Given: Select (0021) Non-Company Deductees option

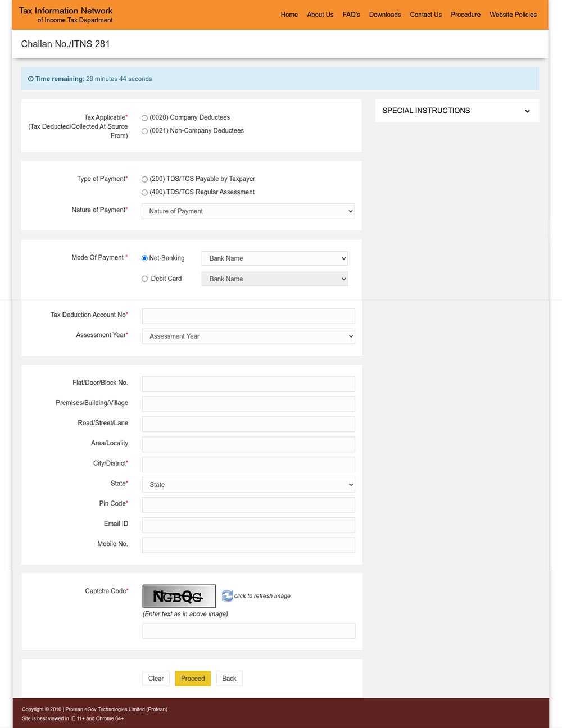Looking at the screenshot, I should (x=144, y=131).
